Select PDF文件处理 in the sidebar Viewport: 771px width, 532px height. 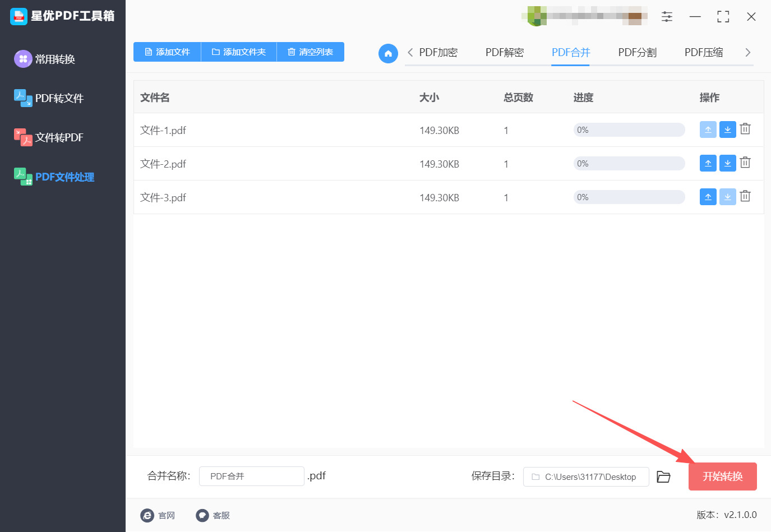pyautogui.click(x=54, y=177)
